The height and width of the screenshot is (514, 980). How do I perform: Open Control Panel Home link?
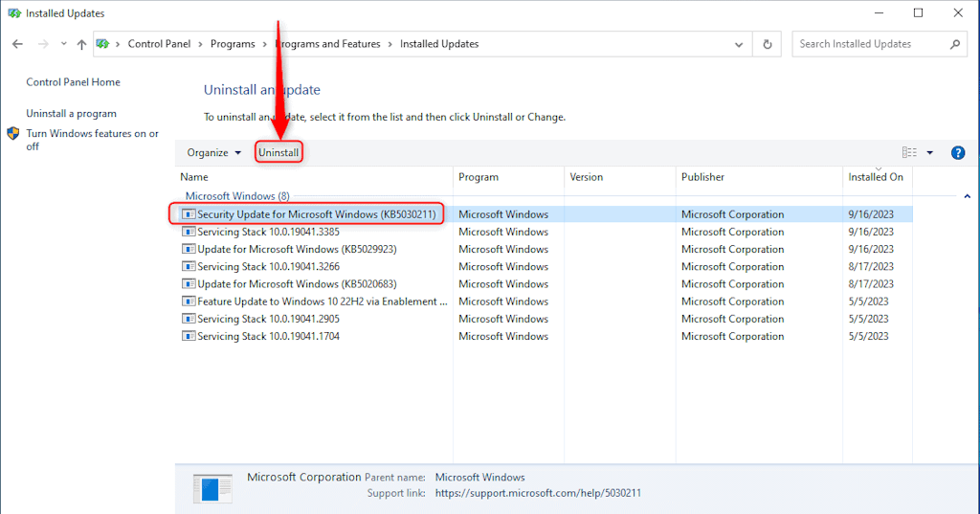tap(73, 82)
